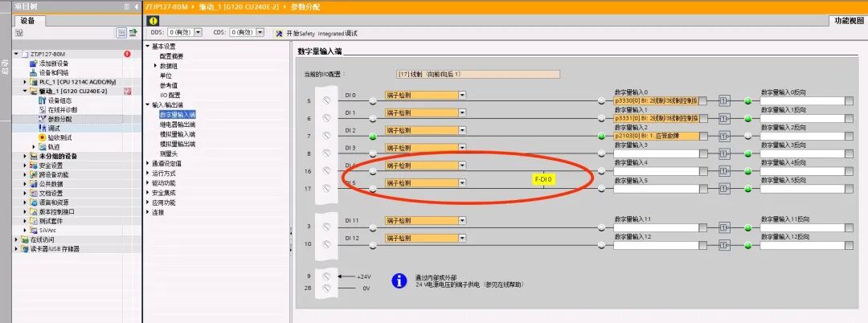Toggle the DI 0 signal state indicator
Image resolution: width=868 pixels, height=323 pixels.
(373, 100)
